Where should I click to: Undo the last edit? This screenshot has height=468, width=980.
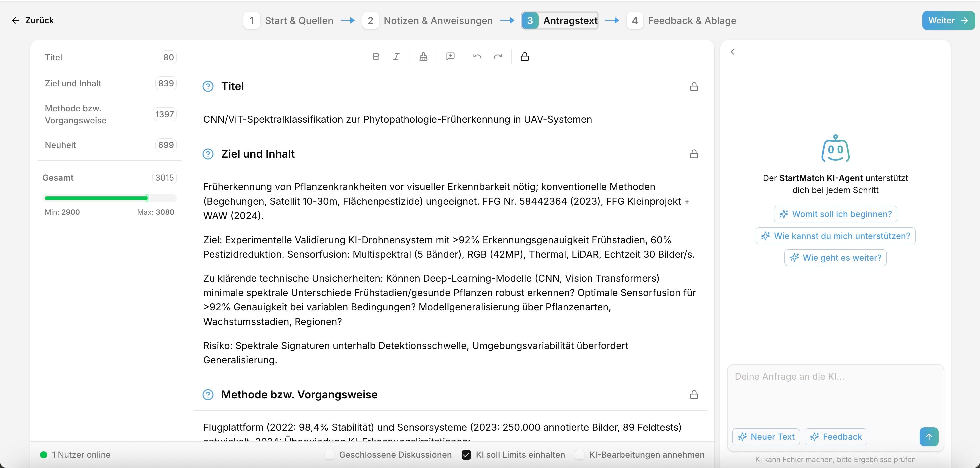[477, 57]
